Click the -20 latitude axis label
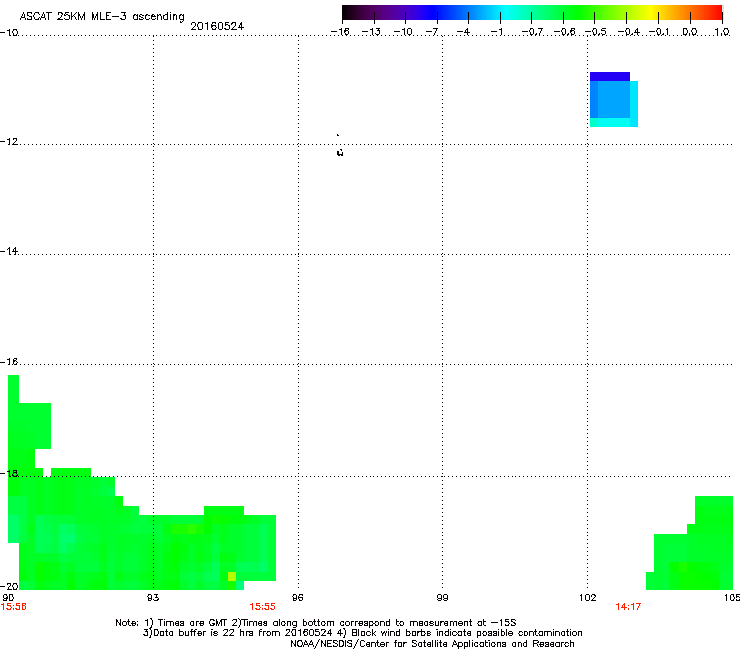740x650 pixels. (9, 586)
